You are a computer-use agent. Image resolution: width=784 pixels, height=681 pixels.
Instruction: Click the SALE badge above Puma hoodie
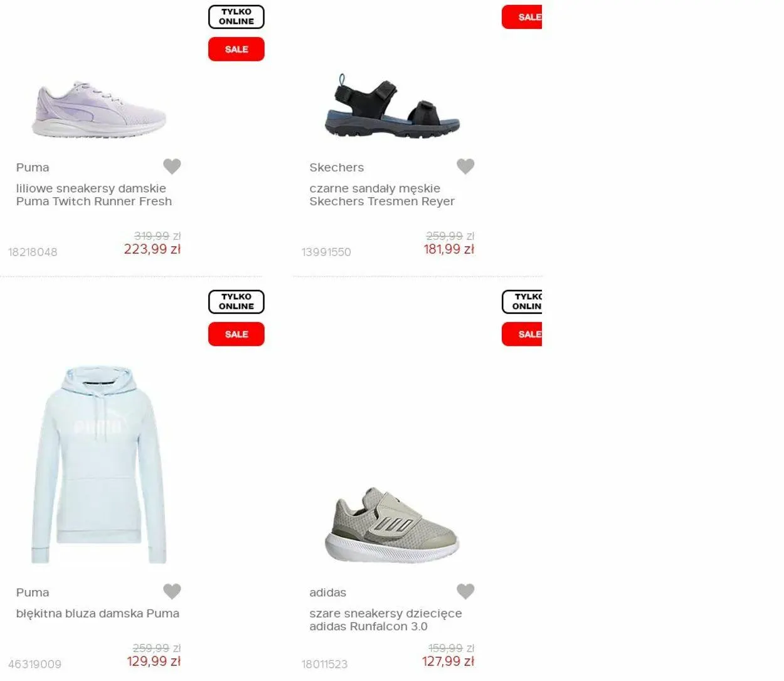point(236,334)
